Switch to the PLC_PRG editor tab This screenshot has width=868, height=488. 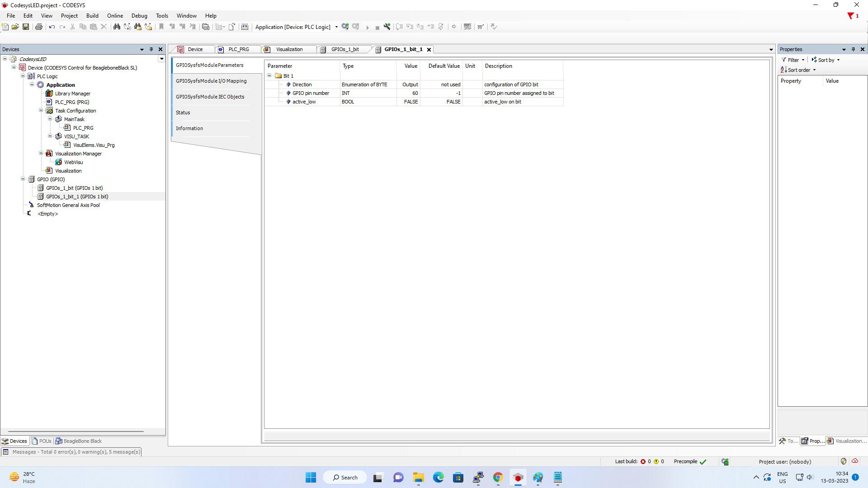click(x=238, y=49)
